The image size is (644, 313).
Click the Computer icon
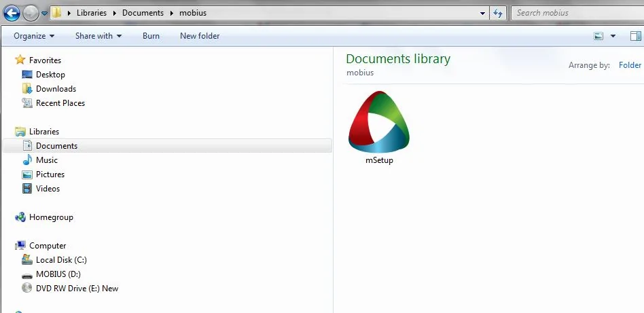pyautogui.click(x=20, y=246)
